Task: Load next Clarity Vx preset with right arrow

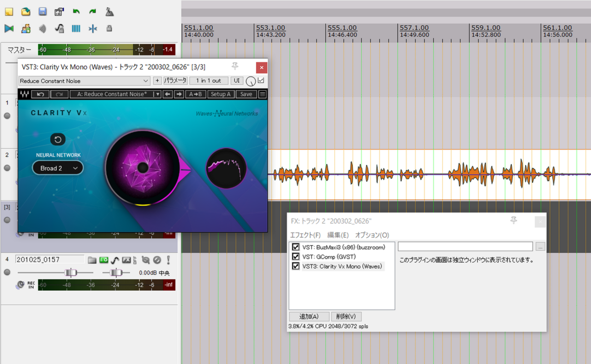Action: (x=179, y=94)
